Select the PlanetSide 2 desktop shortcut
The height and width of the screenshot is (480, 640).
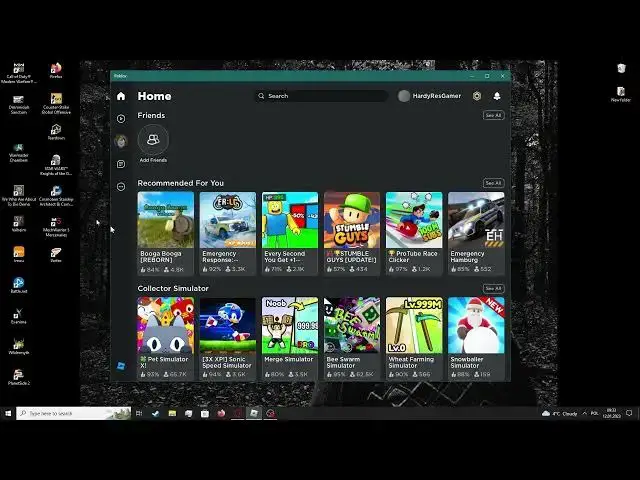coord(18,377)
